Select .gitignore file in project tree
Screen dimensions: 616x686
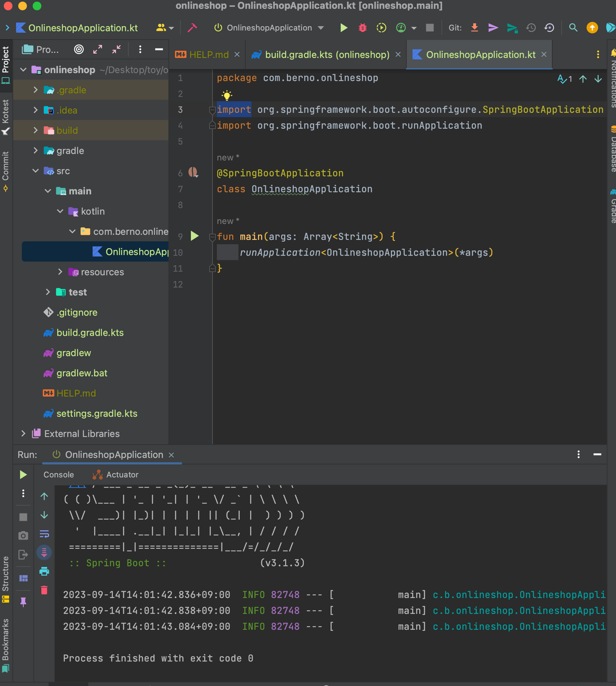(x=77, y=312)
